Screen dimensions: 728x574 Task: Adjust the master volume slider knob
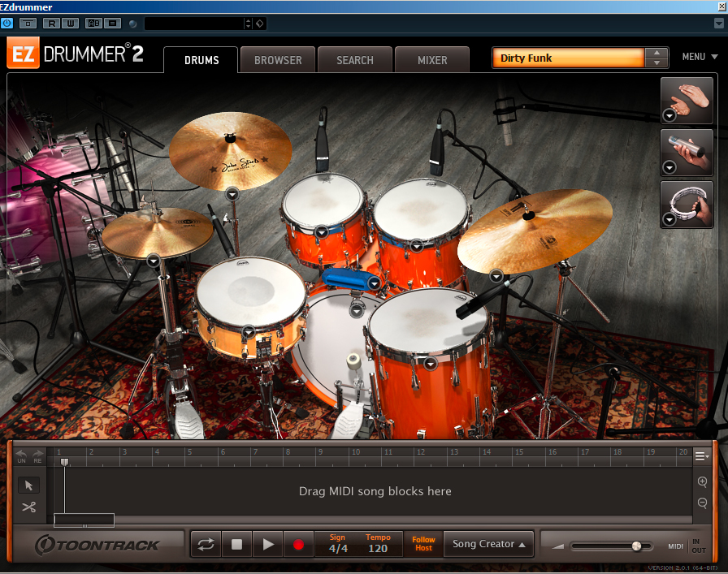pyautogui.click(x=636, y=546)
